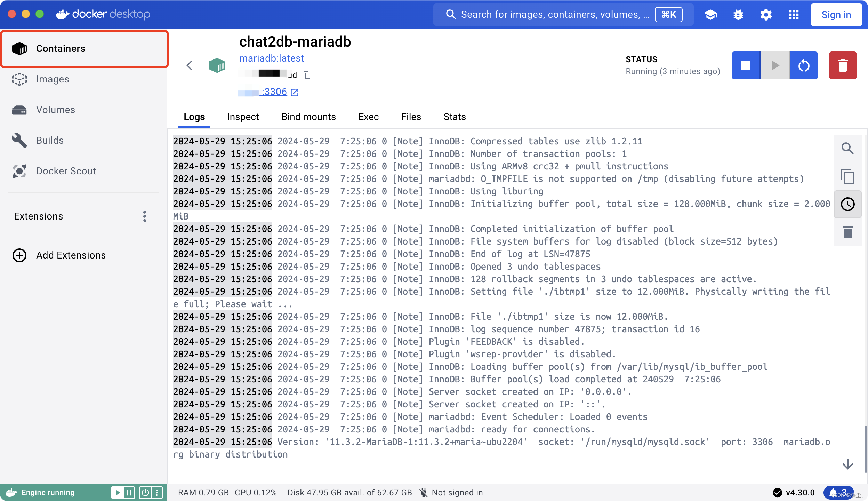Copy the container ID with copy icon
Image resolution: width=868 pixels, height=501 pixels.
307,75
